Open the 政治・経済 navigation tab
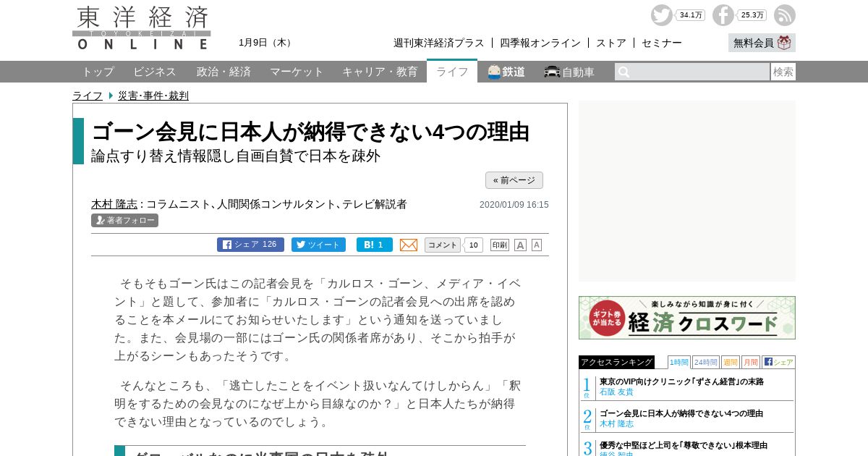Viewport: 868px width, 456px height. click(224, 72)
